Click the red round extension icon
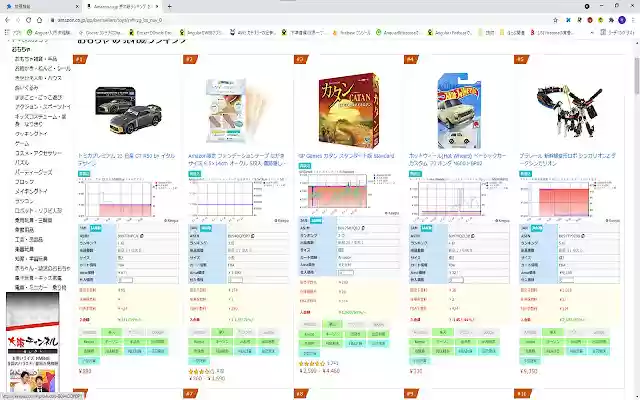Screen dimensions: 640x400 (x=590, y=20)
